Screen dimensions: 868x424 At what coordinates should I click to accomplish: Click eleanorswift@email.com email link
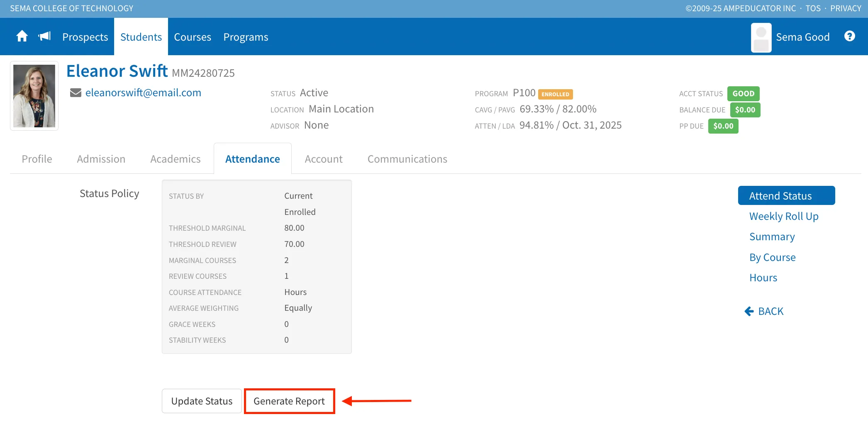pos(143,93)
